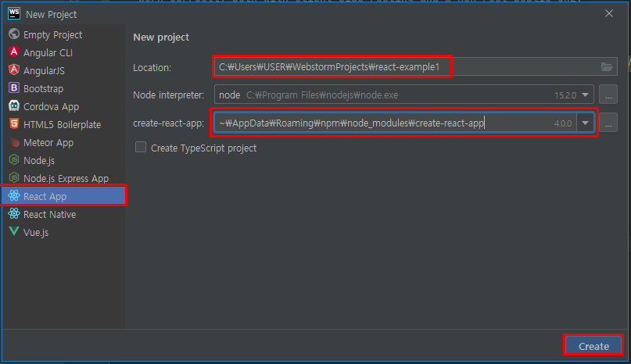The width and height of the screenshot is (631, 364).
Task: Click the Meteor App icon
Action: 14,142
